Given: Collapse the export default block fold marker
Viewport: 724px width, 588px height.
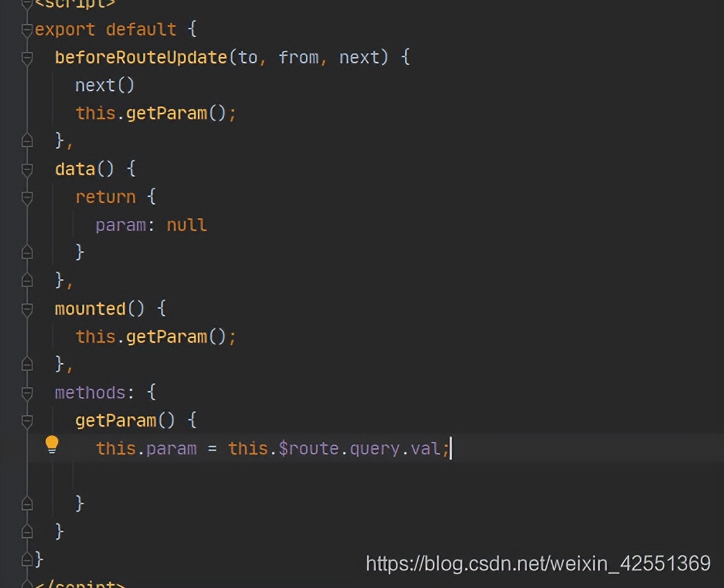Looking at the screenshot, I should pyautogui.click(x=27, y=30).
